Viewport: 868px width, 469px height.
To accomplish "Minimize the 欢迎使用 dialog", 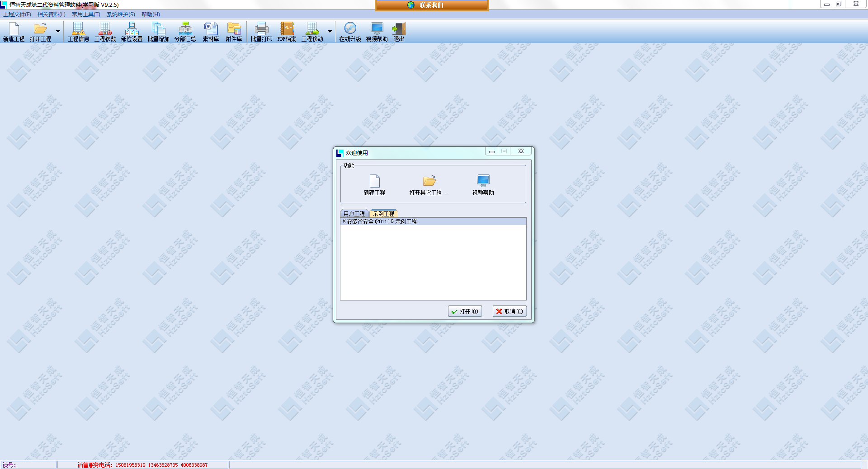I will click(x=491, y=151).
